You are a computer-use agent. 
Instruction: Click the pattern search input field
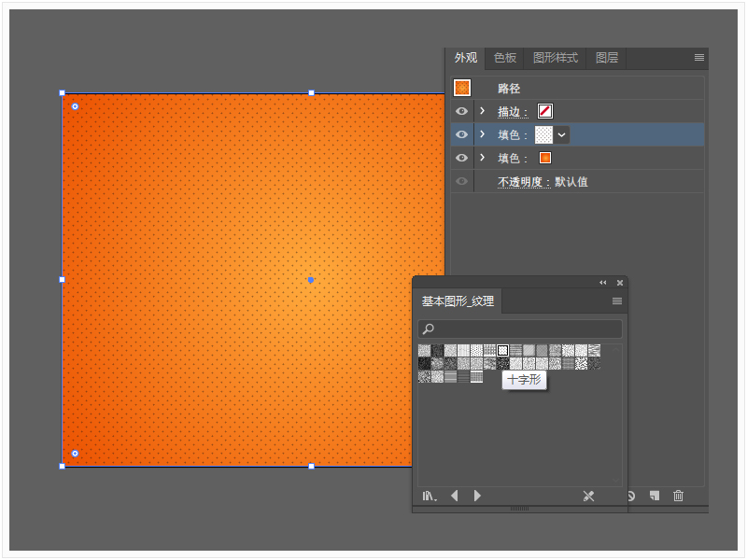coord(520,329)
